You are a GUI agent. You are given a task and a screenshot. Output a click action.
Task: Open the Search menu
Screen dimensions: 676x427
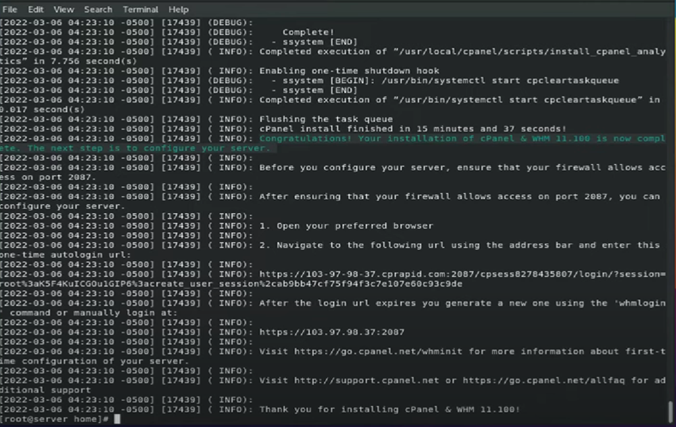pos(98,9)
